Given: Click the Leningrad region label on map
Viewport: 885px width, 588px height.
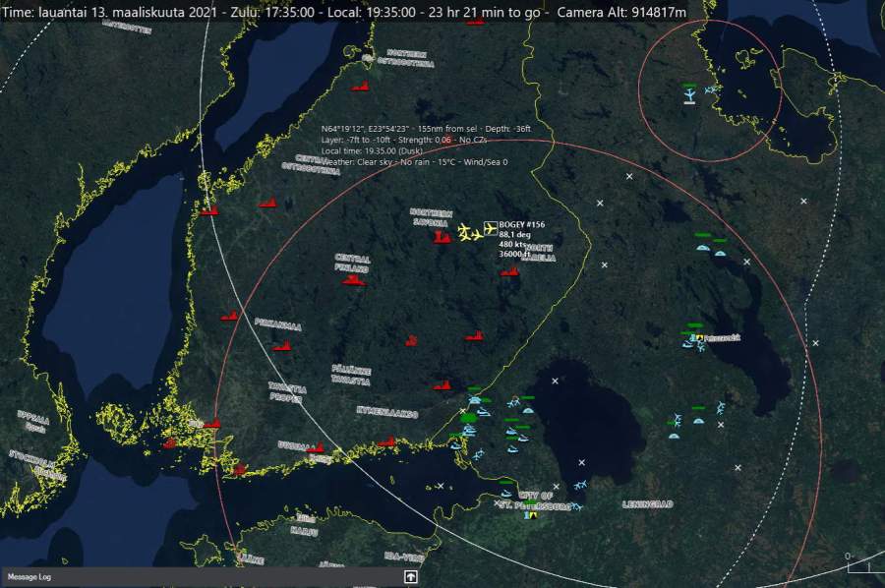Looking at the screenshot, I should (647, 504).
